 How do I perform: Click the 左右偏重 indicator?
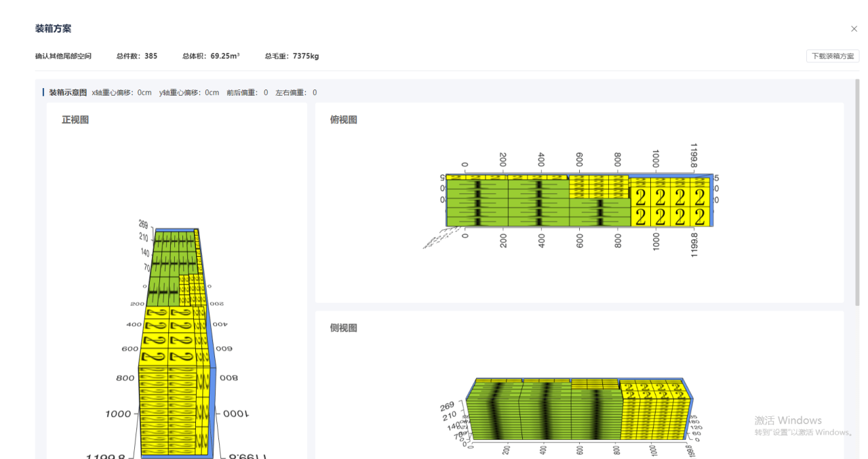(x=296, y=93)
